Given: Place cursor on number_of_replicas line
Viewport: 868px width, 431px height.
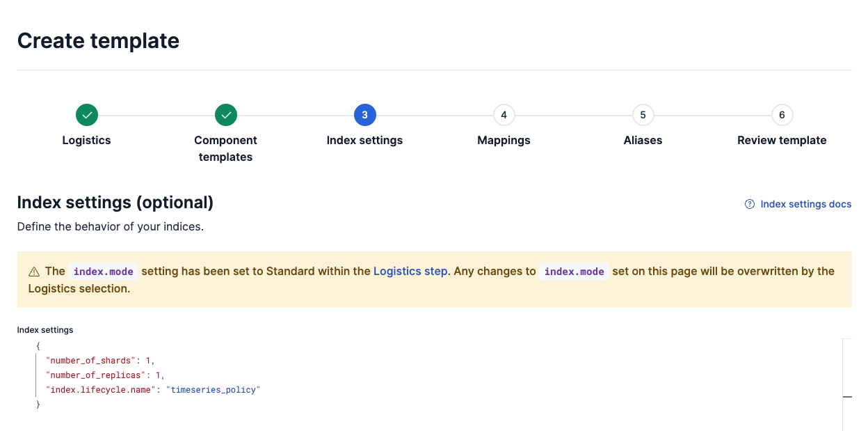Looking at the screenshot, I should 104,375.
